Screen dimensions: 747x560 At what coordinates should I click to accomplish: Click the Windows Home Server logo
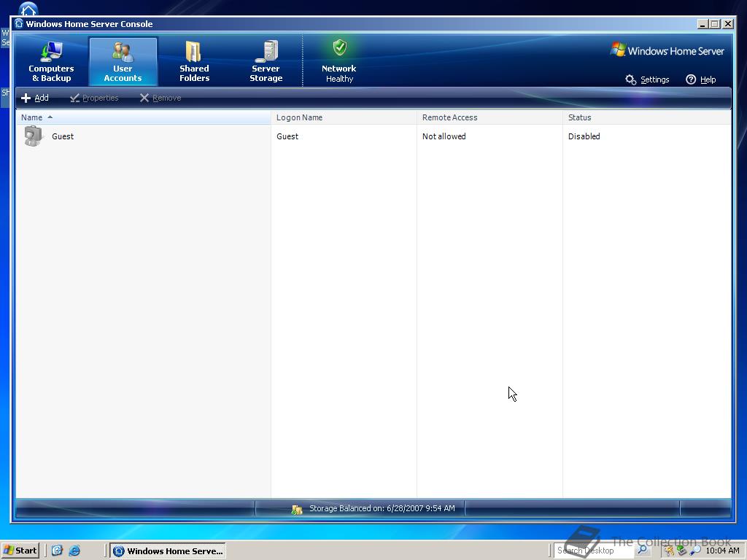click(x=667, y=50)
